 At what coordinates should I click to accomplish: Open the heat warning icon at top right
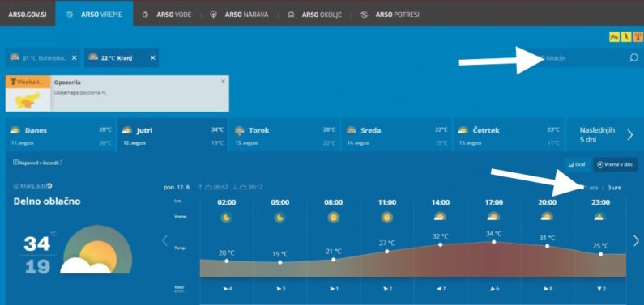(x=637, y=37)
